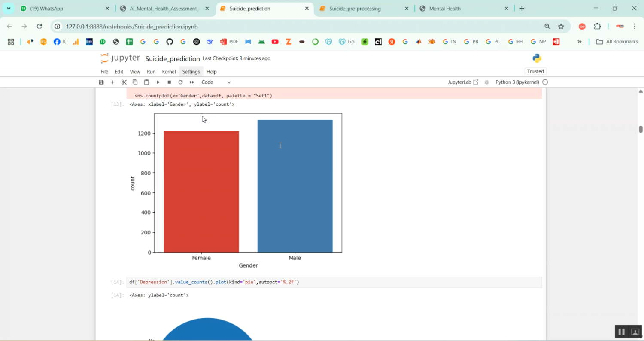The image size is (644, 341).
Task: Star this page in browser bookmarks
Action: (561, 26)
